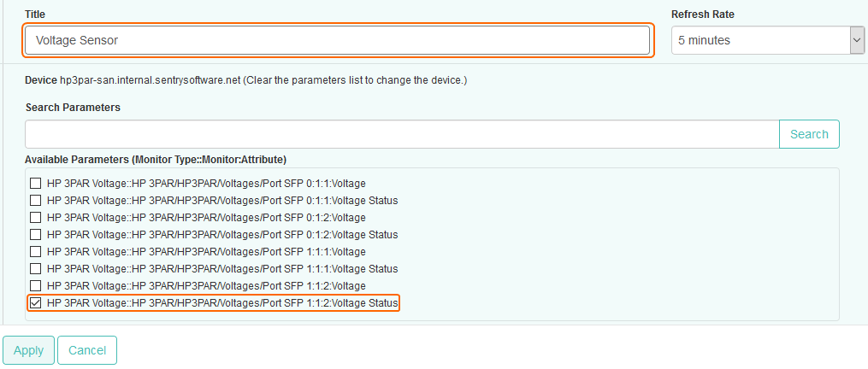The image size is (868, 369).
Task: Enable the Port SFP 1:1:2:Voltage checkbox
Action: (x=36, y=285)
